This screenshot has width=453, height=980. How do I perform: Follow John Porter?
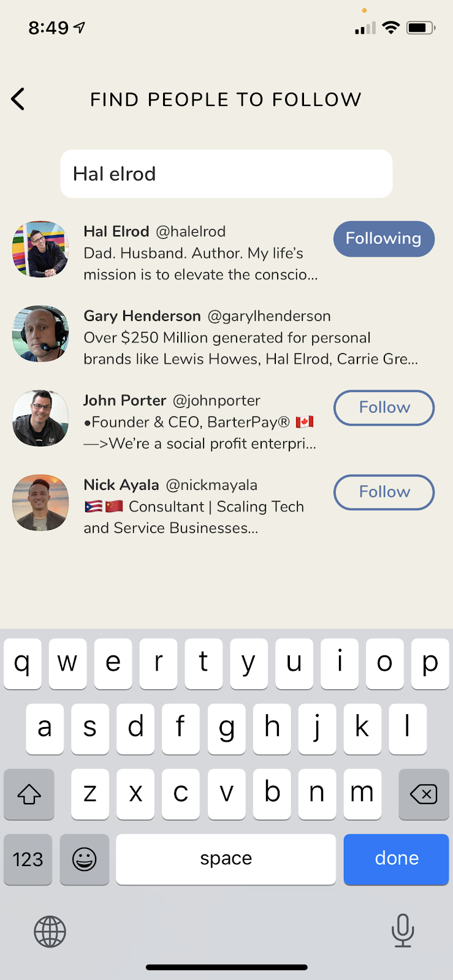click(384, 408)
